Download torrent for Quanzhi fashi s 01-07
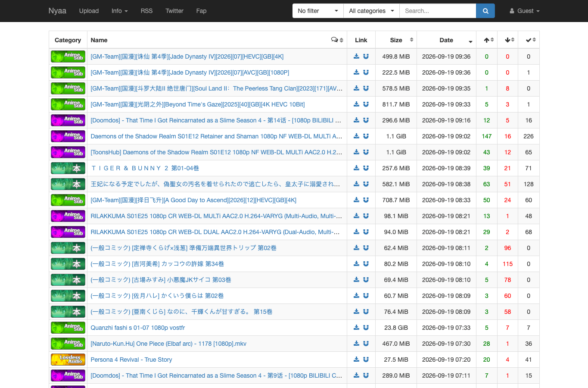Image resolution: width=588 pixels, height=388 pixels. tap(356, 327)
